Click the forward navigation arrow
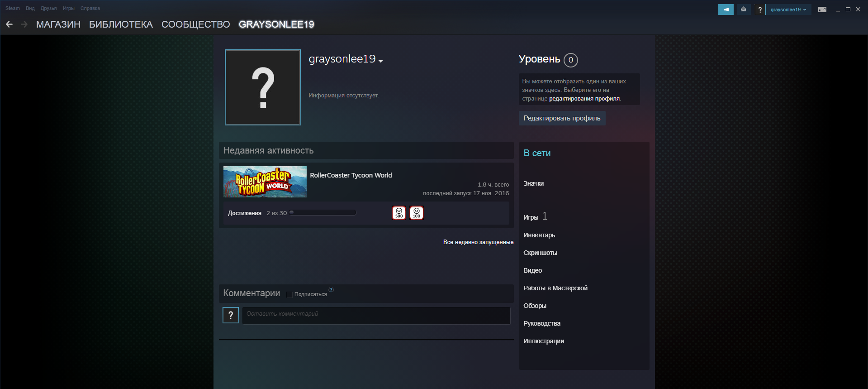Image resolution: width=868 pixels, height=389 pixels. pos(24,24)
